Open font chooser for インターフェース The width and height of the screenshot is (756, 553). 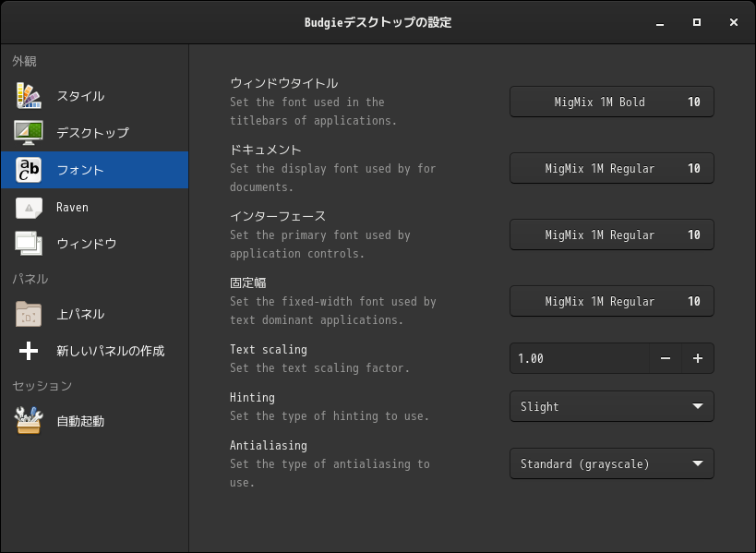click(611, 234)
